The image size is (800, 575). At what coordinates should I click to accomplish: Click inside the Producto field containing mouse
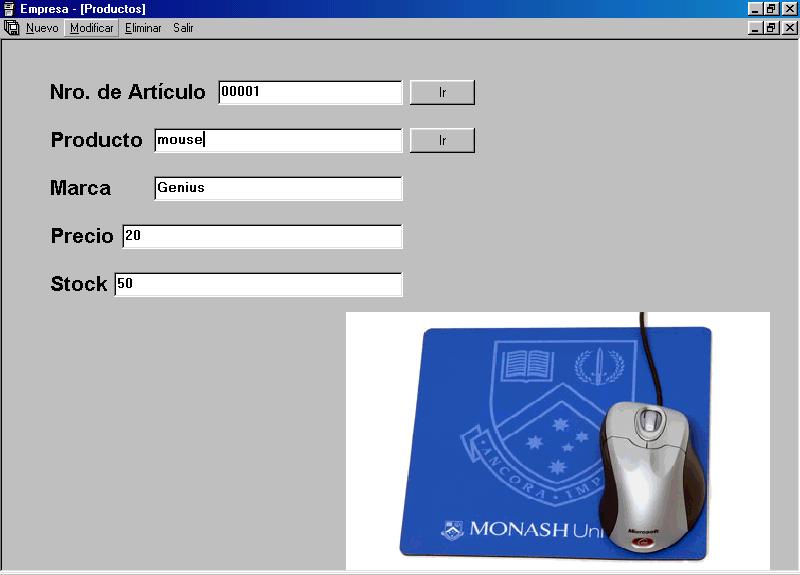278,140
